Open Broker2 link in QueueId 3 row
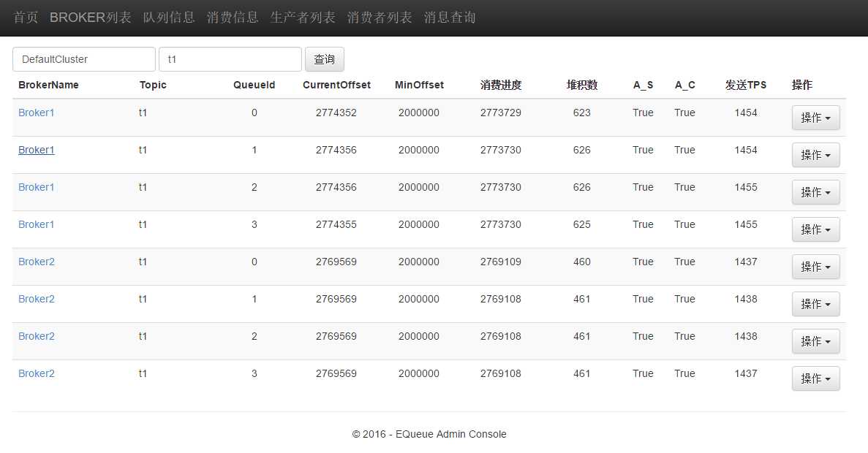 tap(37, 373)
